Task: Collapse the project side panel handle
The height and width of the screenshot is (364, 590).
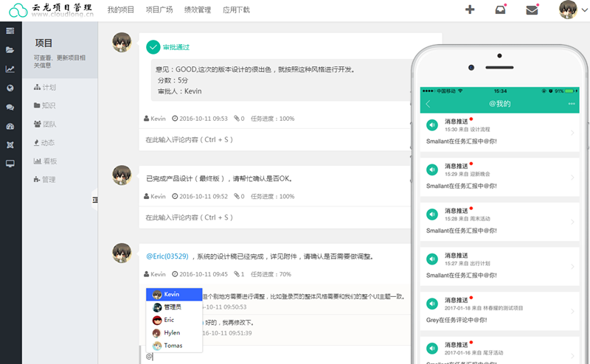Action: click(95, 200)
